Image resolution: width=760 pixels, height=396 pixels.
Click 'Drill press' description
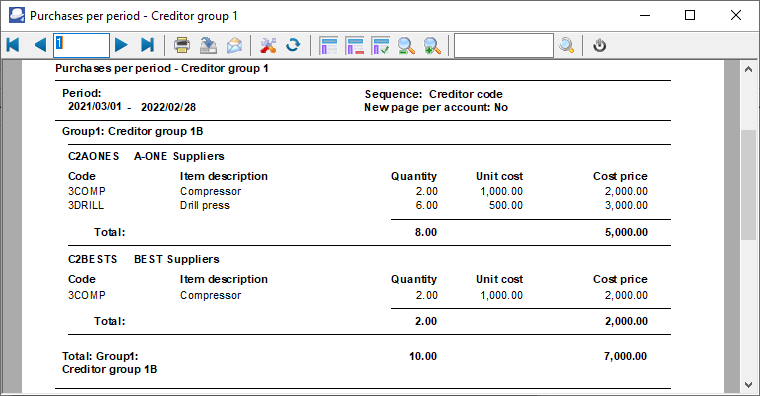pyautogui.click(x=205, y=205)
